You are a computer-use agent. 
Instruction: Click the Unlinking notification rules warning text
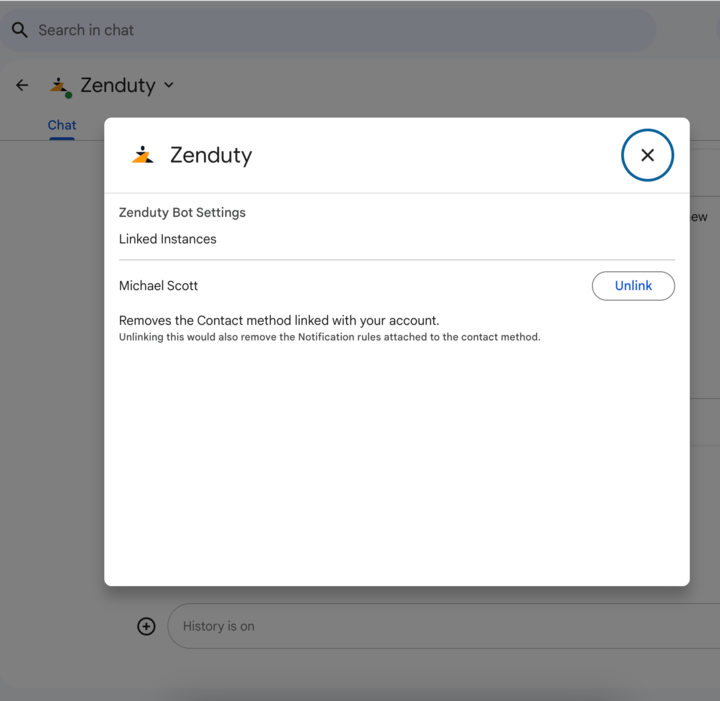(x=330, y=337)
